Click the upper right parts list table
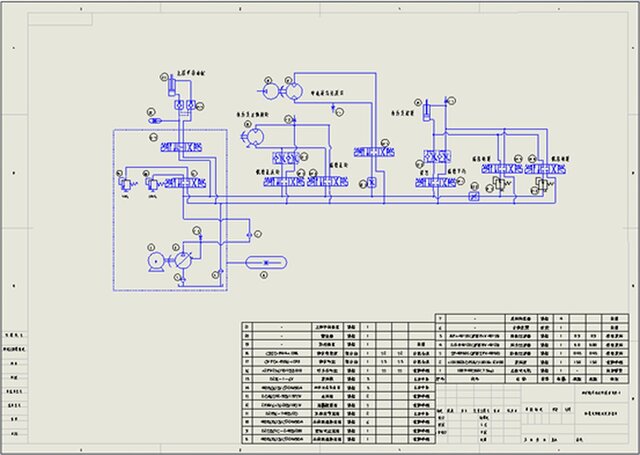The width and height of the screenshot is (640, 455). (531, 345)
